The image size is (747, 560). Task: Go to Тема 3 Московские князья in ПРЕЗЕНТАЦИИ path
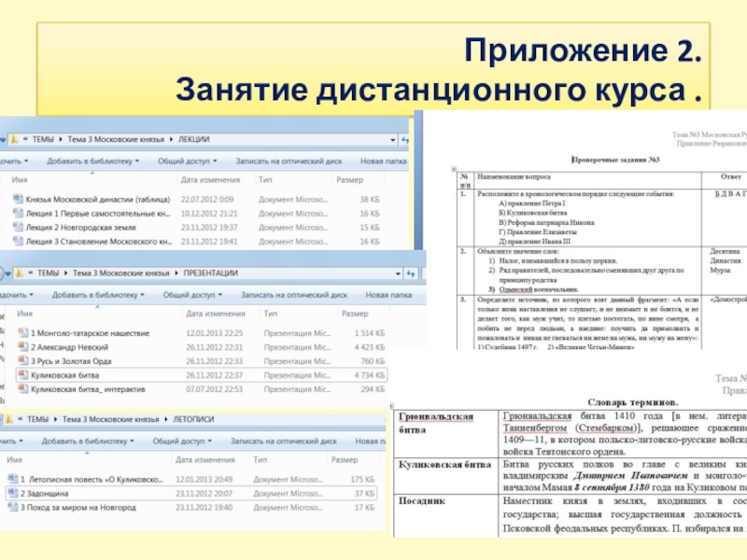[x=121, y=273]
